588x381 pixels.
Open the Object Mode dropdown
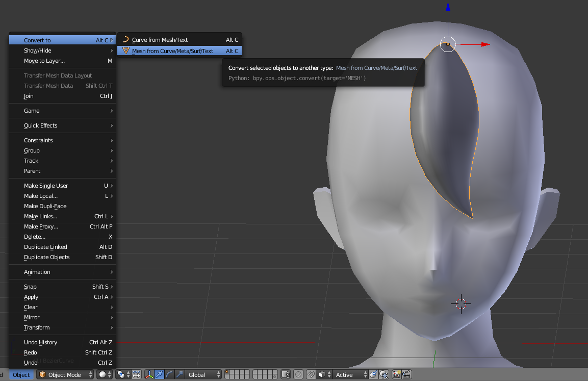65,375
